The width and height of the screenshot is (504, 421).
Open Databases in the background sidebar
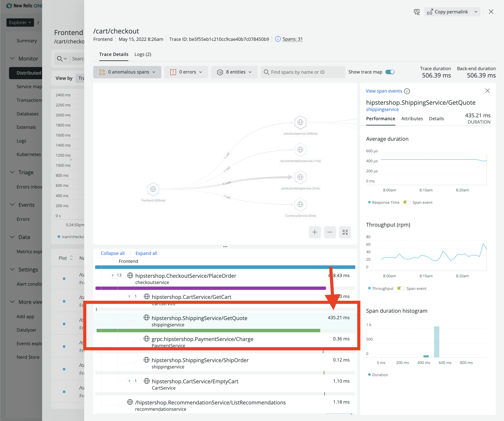point(27,114)
